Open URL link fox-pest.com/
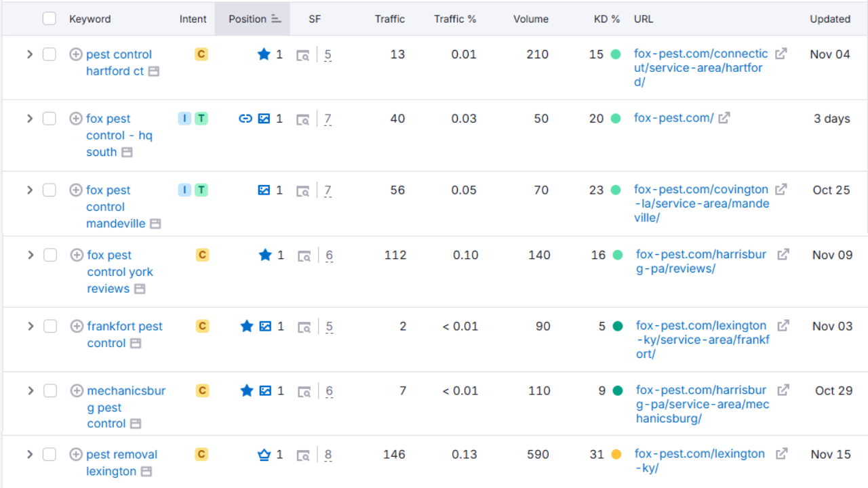 coord(673,118)
